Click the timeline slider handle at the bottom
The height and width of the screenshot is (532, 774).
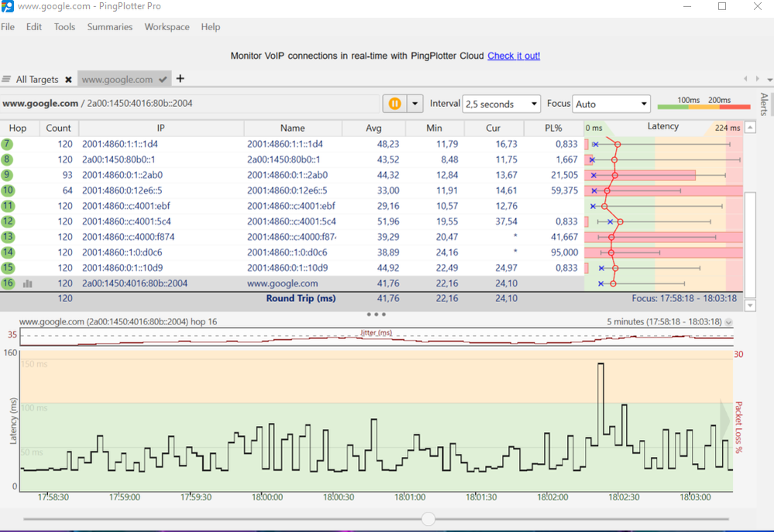point(428,519)
